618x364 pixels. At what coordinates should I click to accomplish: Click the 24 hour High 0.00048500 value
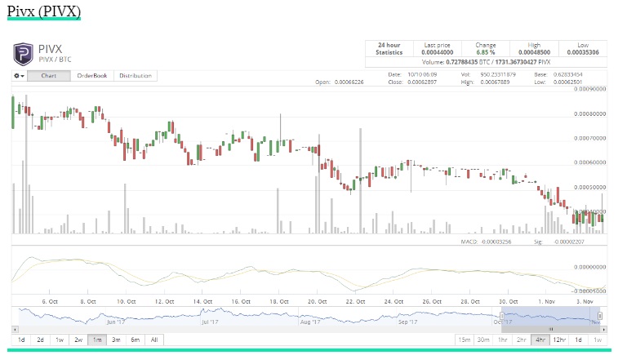tap(534, 52)
